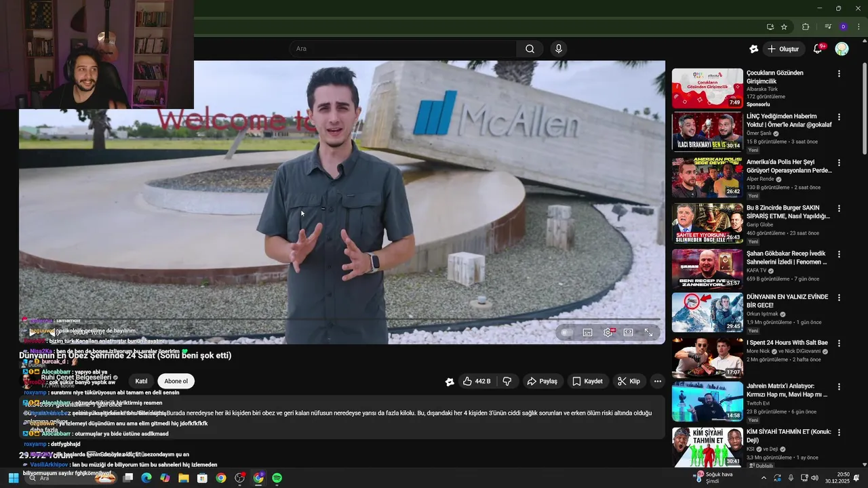Viewport: 868px width, 488px height.
Task: Open the Chrome extensions puzzle icon
Action: coord(806,27)
